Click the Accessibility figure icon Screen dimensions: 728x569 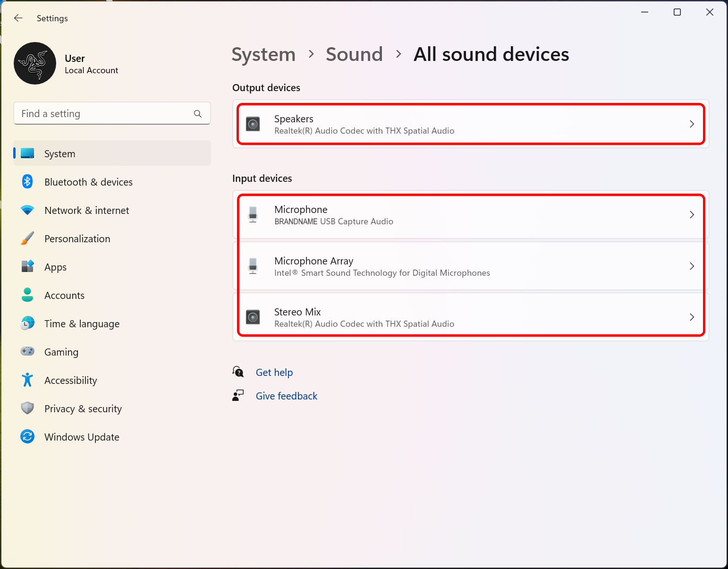click(27, 380)
